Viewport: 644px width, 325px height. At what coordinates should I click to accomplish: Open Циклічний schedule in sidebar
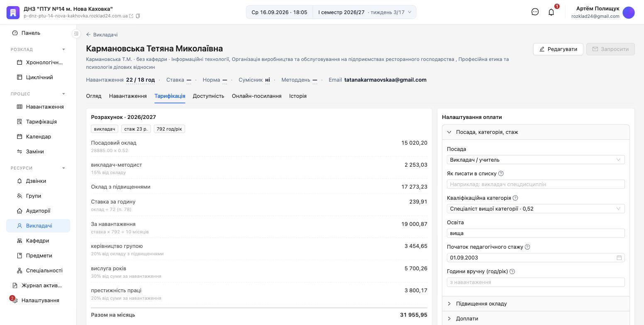pos(38,78)
